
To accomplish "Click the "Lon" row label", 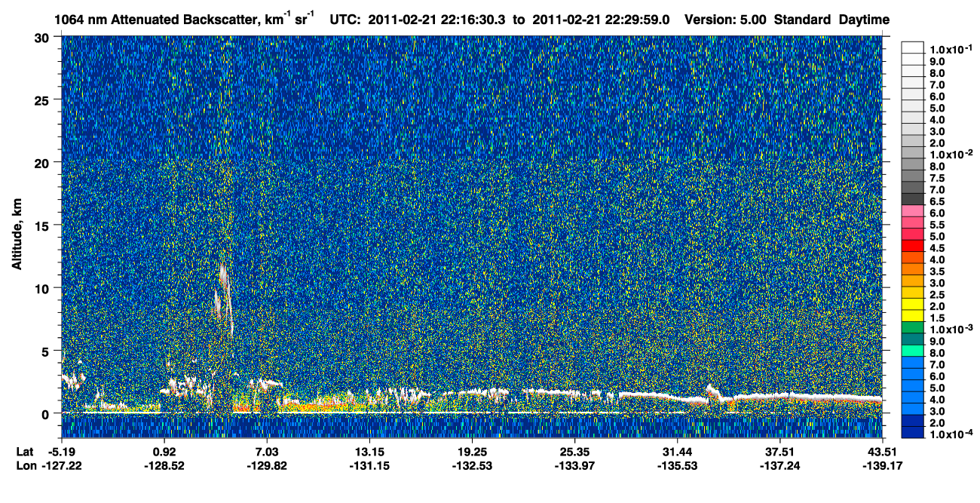I will (x=26, y=465).
